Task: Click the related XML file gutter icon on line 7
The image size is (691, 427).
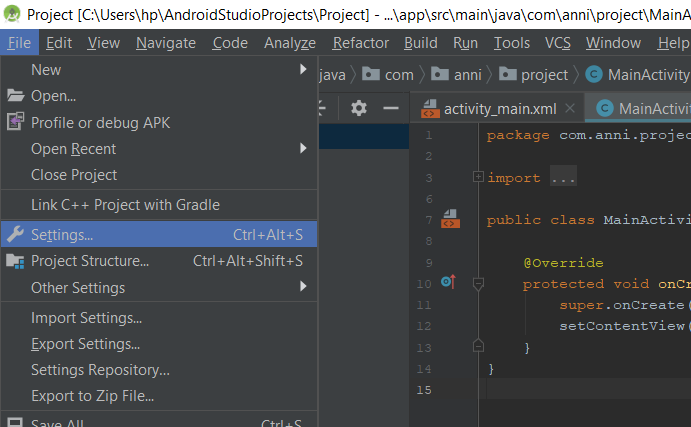Action: [x=450, y=220]
